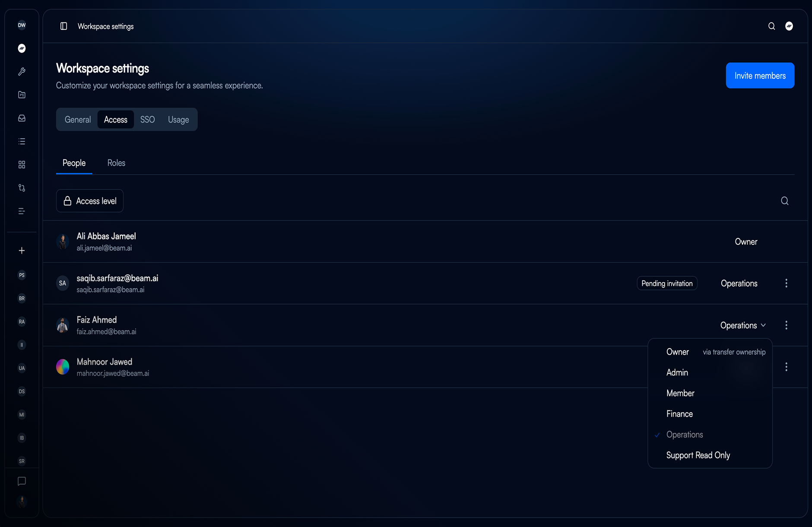Open the RA workspace in sidebar

point(22,322)
